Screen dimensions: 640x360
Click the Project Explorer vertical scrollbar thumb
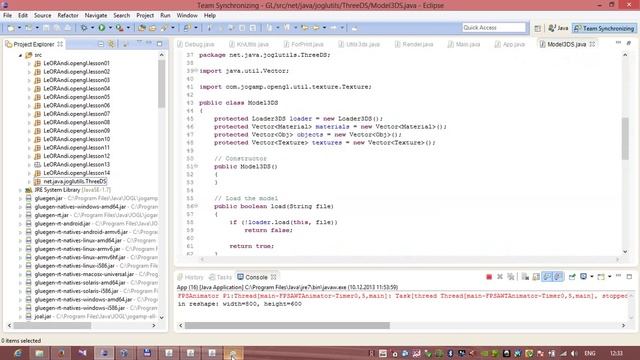tap(161, 84)
